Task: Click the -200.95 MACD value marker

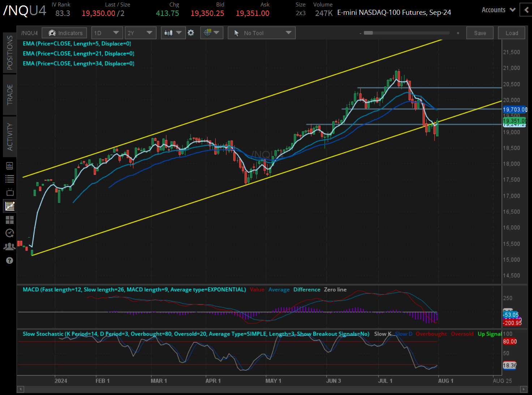Action: point(512,323)
